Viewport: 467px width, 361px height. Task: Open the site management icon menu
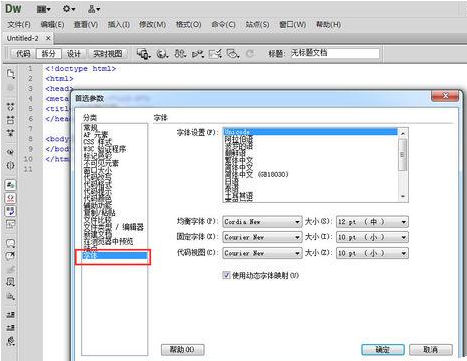pyautogui.click(x=94, y=9)
